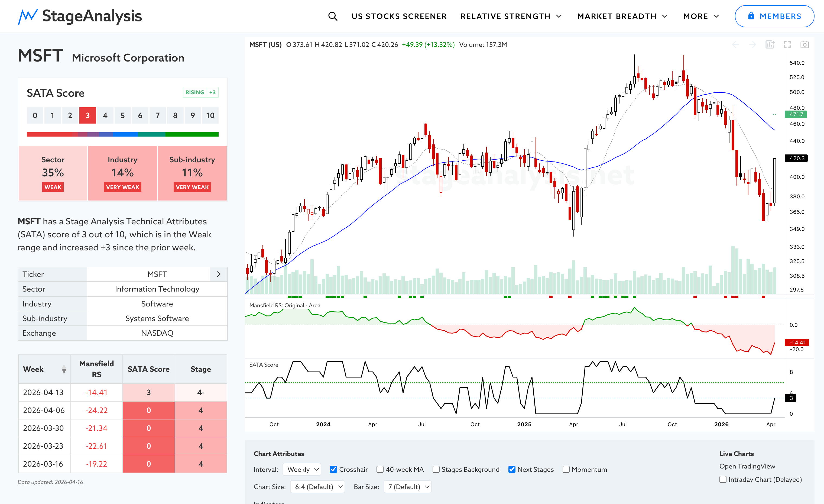Open the TradingView live chart link

747,466
